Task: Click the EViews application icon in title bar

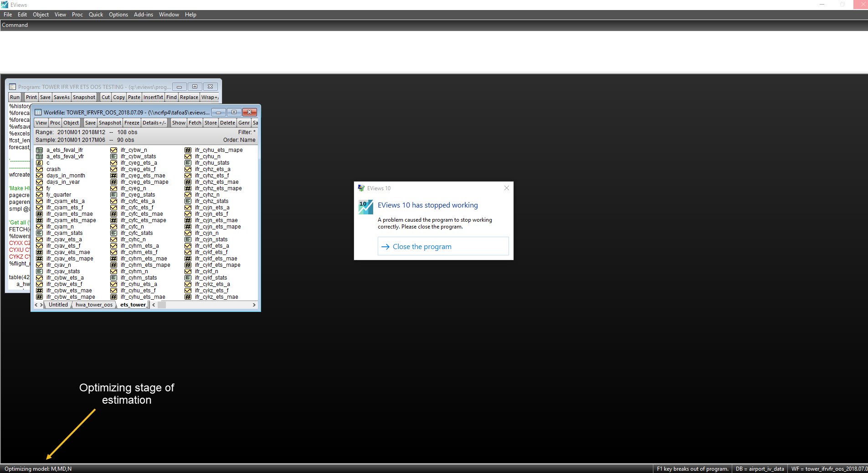Action: (5, 5)
